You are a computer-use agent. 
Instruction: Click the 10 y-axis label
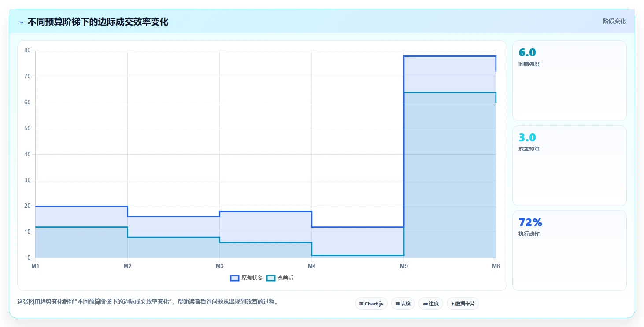pos(27,232)
